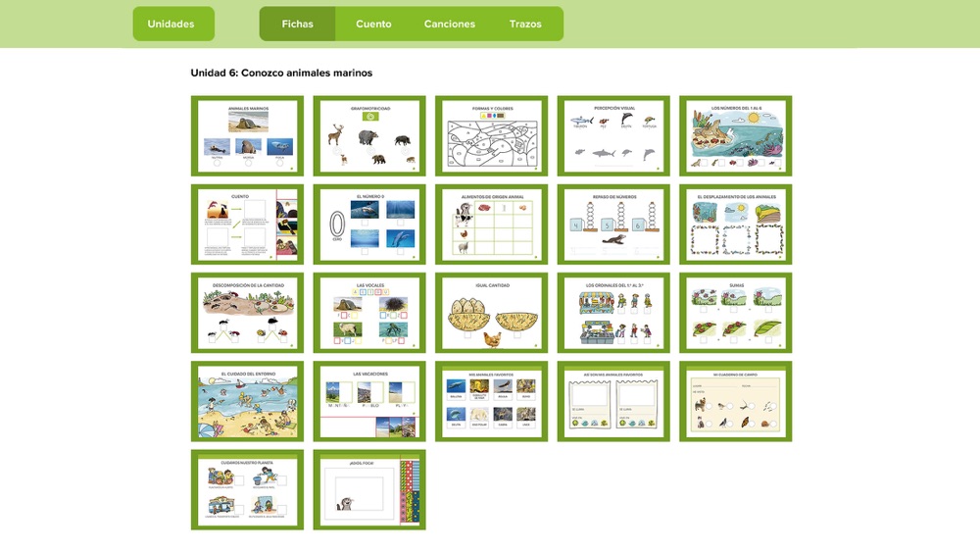Open the Igual Cantidad worksheet

[x=491, y=313]
